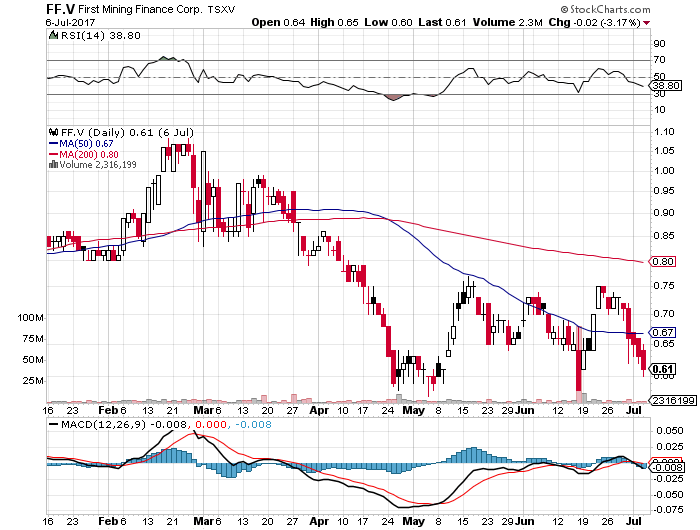Click the volume bars icon in legend
Viewport: 700px width, 530px height.
pos(54,164)
